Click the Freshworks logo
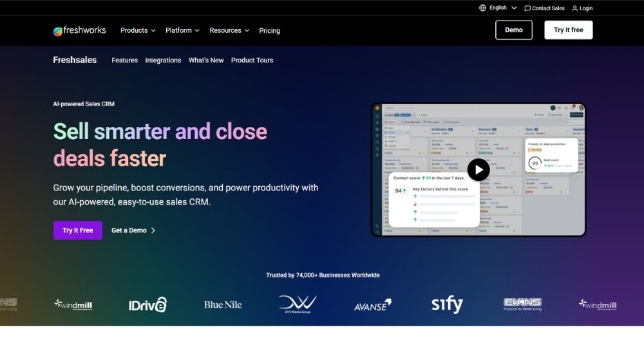Screen dimensions: 644x354 tap(79, 30)
